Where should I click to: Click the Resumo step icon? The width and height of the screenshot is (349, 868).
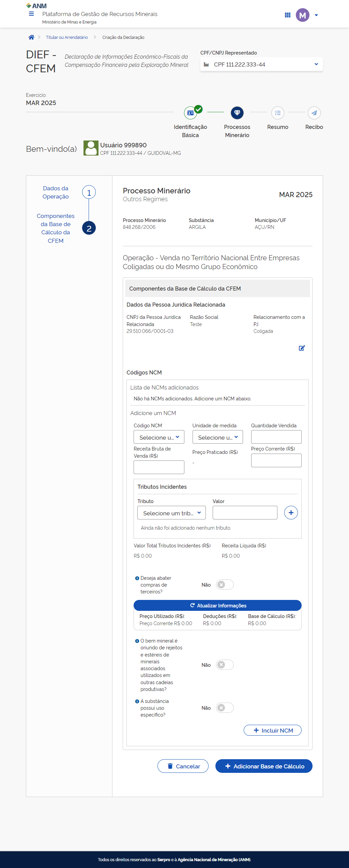[277, 113]
